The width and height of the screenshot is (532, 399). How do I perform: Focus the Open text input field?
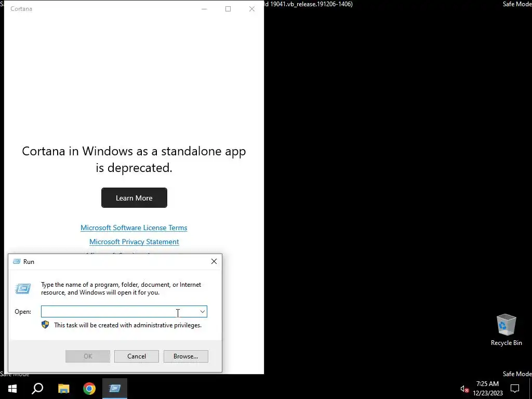(x=124, y=312)
